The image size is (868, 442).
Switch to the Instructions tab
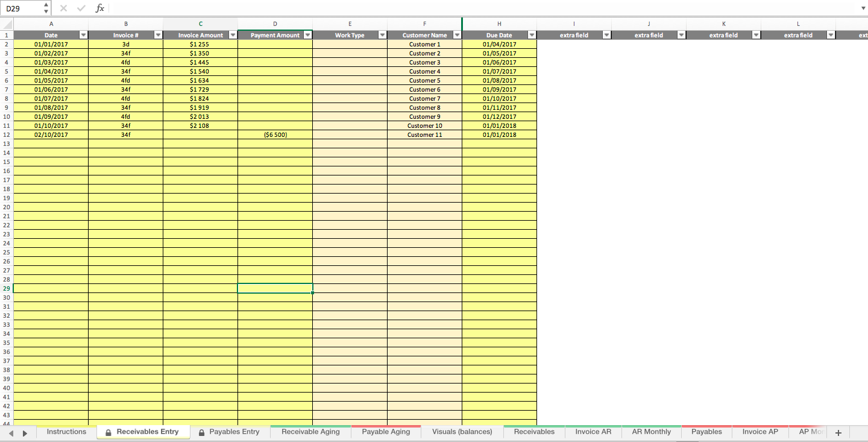coord(66,432)
